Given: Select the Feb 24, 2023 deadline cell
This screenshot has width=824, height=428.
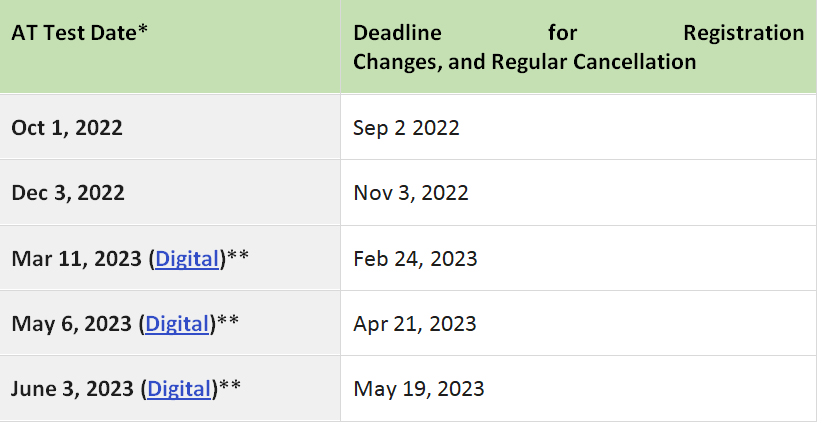Looking at the screenshot, I should [x=415, y=259].
